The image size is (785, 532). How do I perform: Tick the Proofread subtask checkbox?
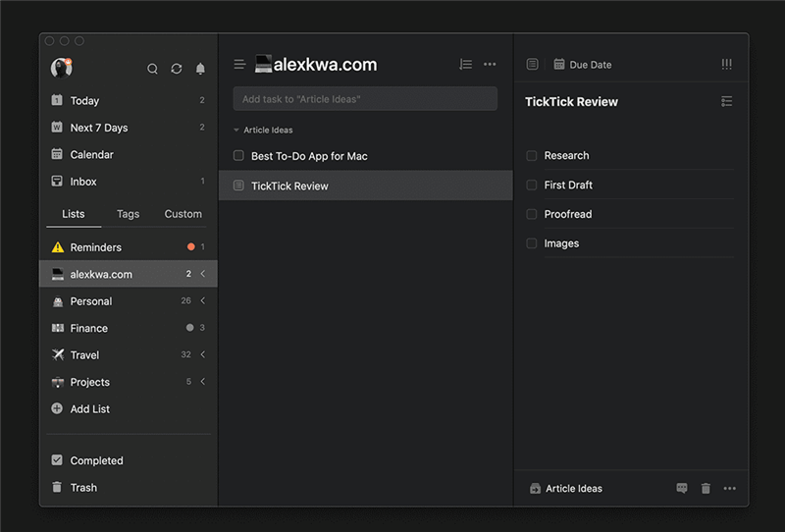pyautogui.click(x=532, y=214)
